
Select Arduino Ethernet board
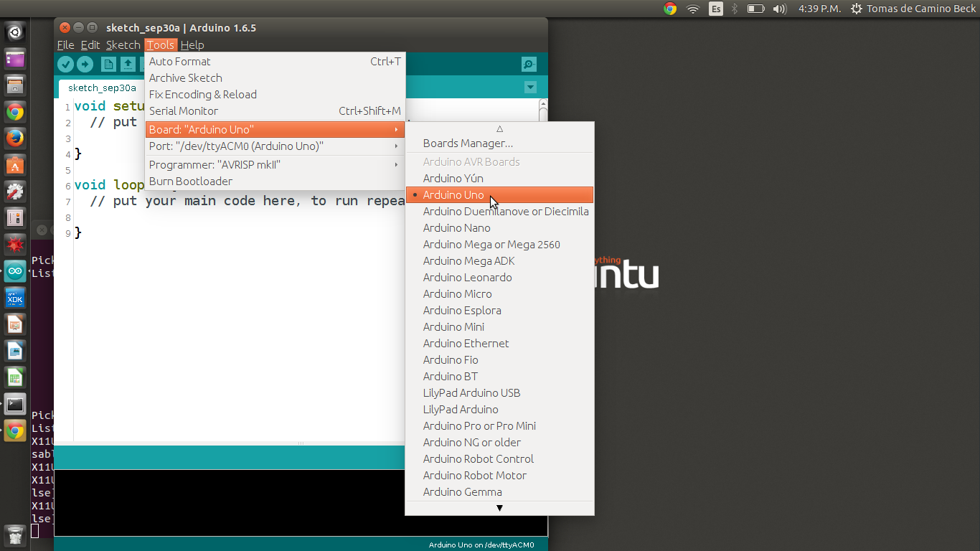(499, 343)
